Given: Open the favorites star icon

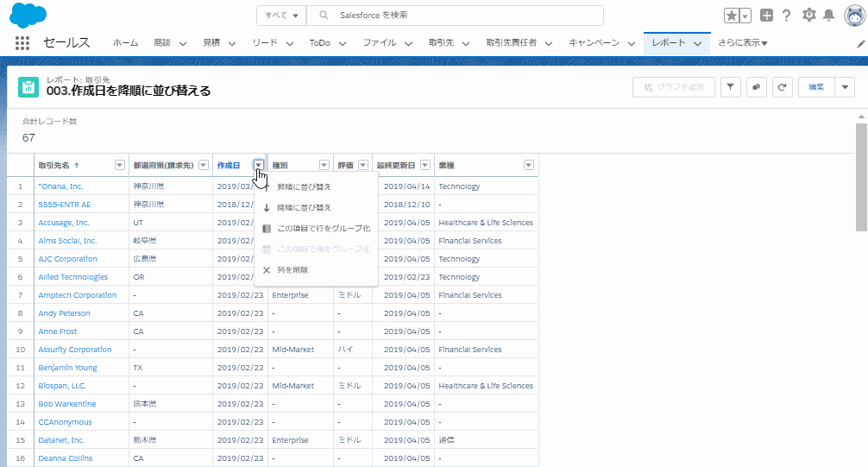Looking at the screenshot, I should click(x=732, y=16).
